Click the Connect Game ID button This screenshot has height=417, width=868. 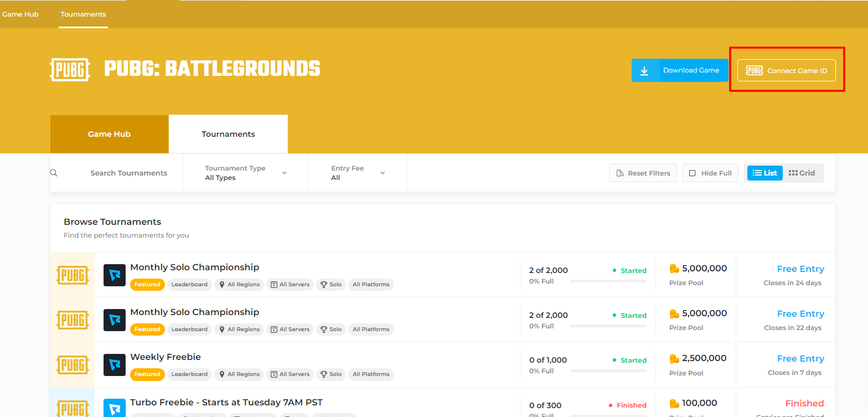787,70
